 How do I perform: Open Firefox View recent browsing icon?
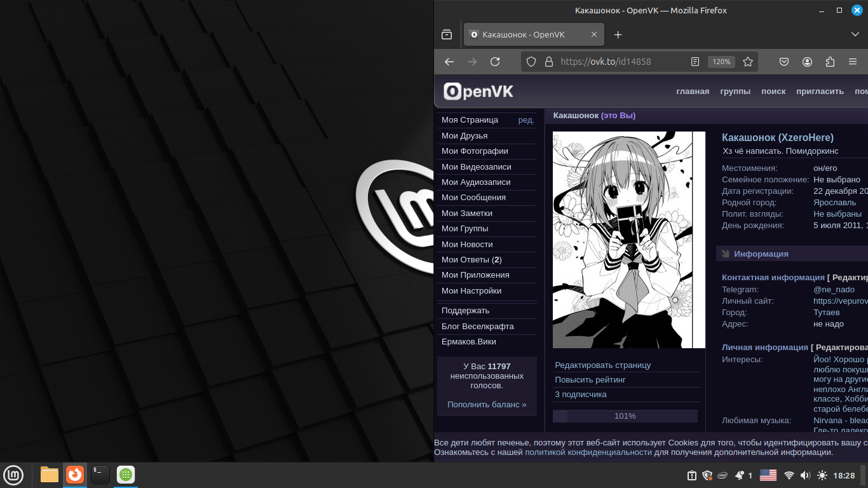coord(447,34)
